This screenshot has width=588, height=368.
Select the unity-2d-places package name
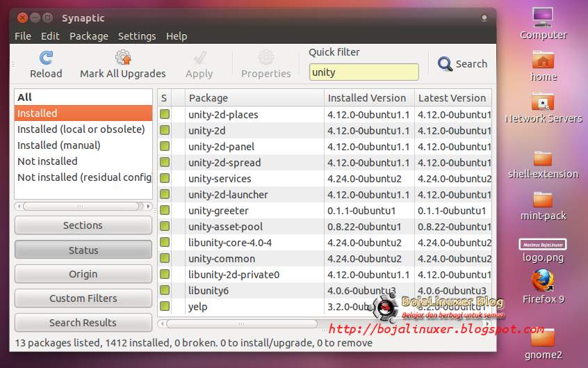223,115
